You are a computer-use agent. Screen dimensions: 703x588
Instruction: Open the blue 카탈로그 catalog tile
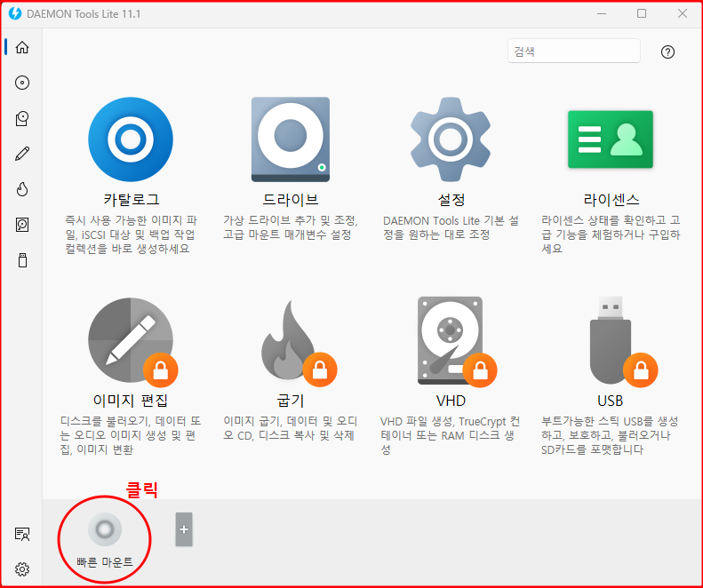click(x=131, y=139)
